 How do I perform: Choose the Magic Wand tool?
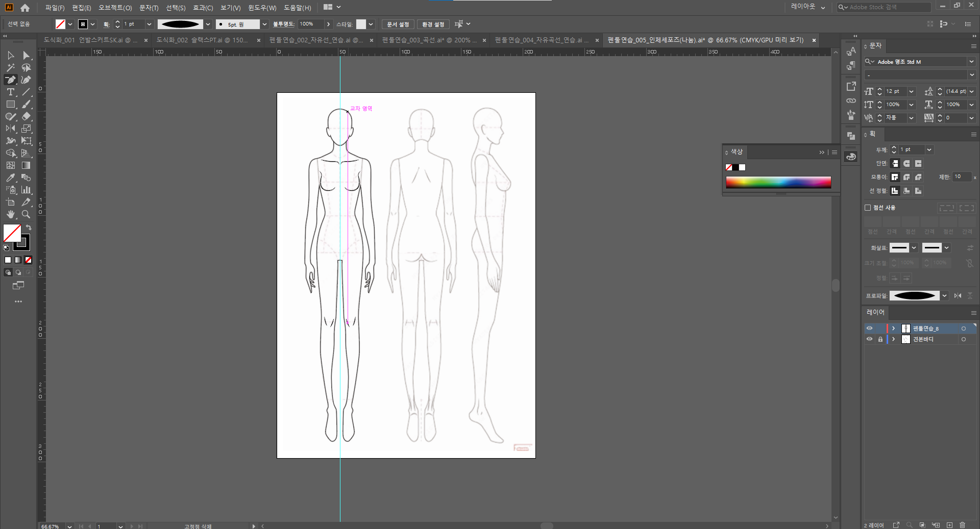10,68
